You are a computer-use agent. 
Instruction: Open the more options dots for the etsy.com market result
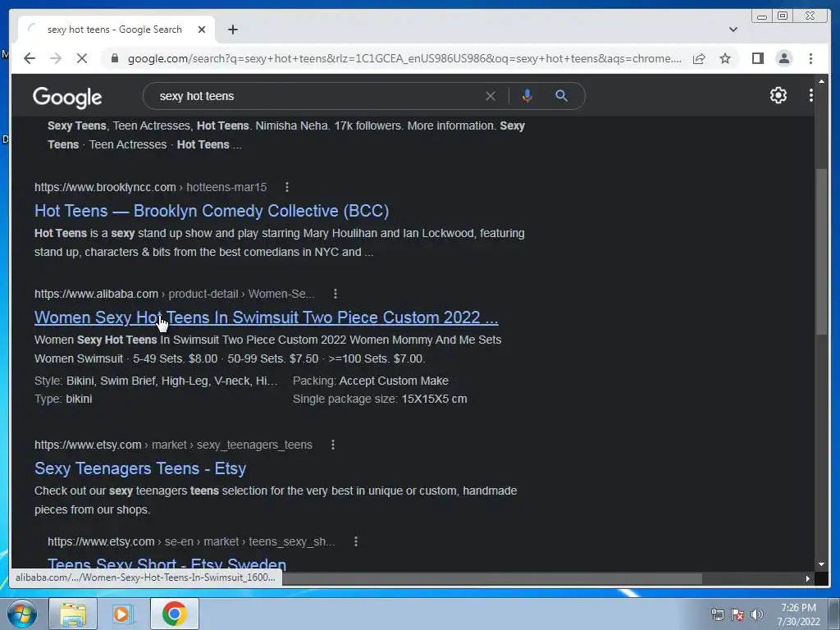pyautogui.click(x=333, y=445)
